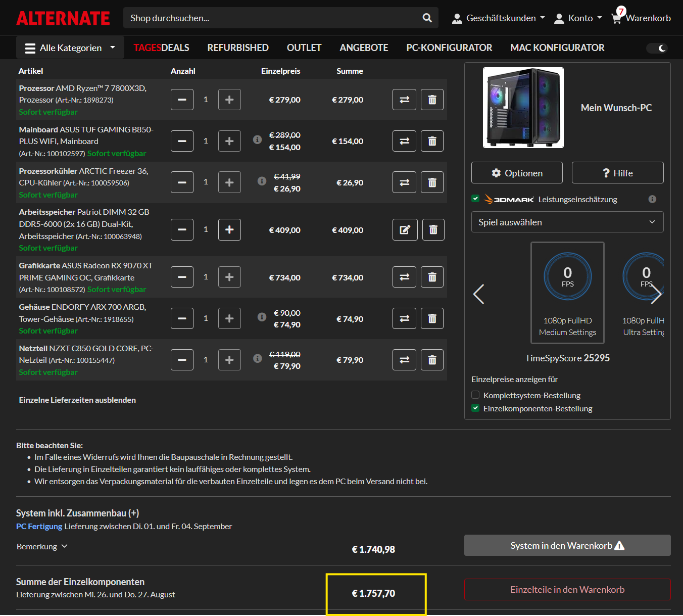Go to the OUTLET section
This screenshot has width=683, height=616.
[304, 48]
